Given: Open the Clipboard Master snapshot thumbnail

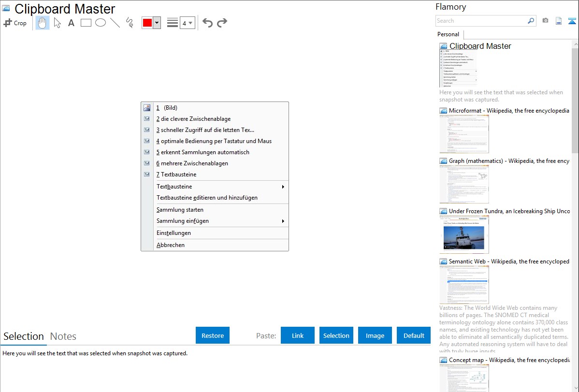Looking at the screenshot, I should click(458, 69).
